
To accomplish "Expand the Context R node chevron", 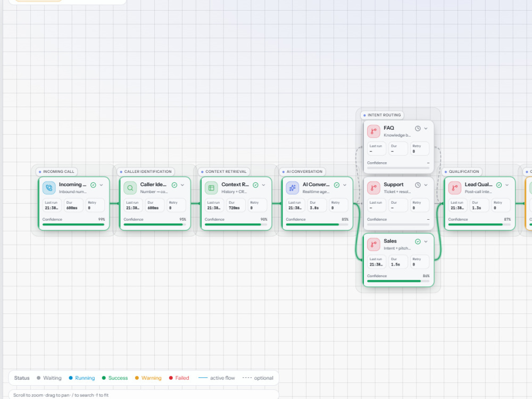I will [x=264, y=185].
